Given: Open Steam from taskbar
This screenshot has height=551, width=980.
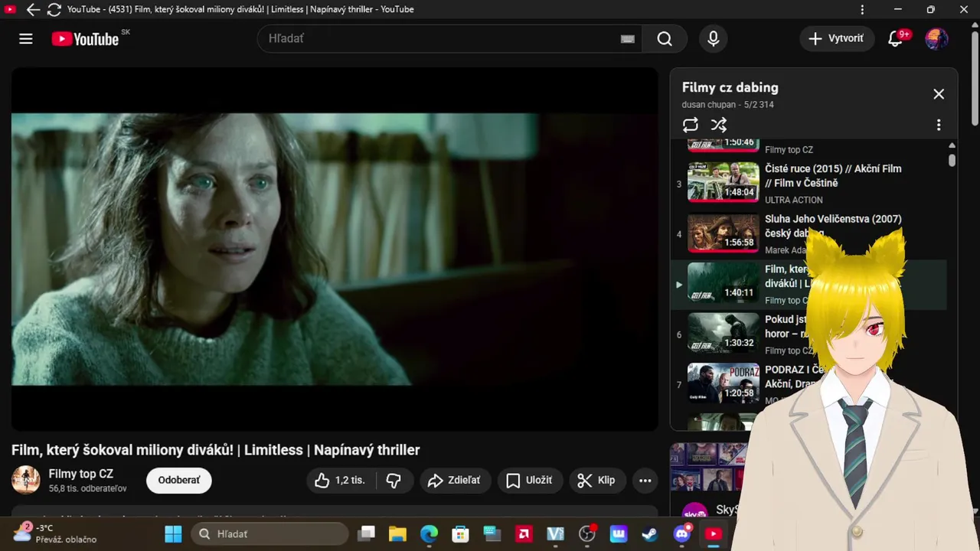Looking at the screenshot, I should tap(650, 533).
